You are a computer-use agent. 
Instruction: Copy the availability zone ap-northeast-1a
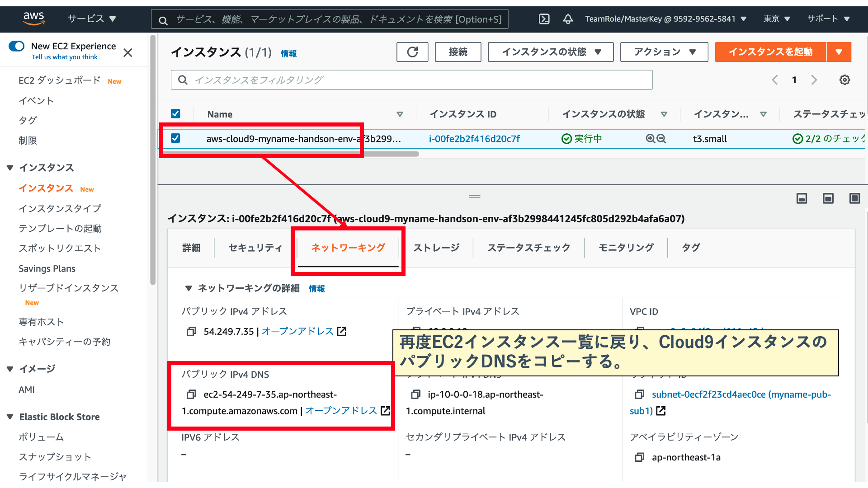pos(639,457)
